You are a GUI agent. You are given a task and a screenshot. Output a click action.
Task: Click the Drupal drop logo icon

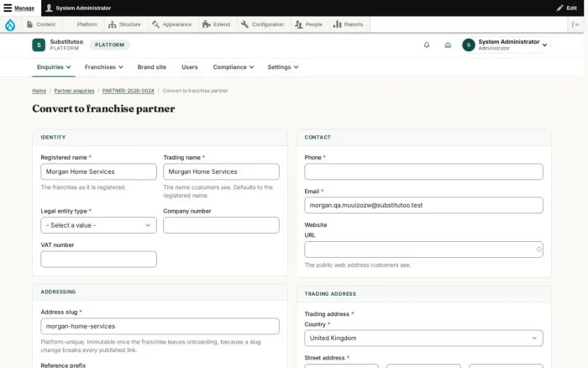10,24
